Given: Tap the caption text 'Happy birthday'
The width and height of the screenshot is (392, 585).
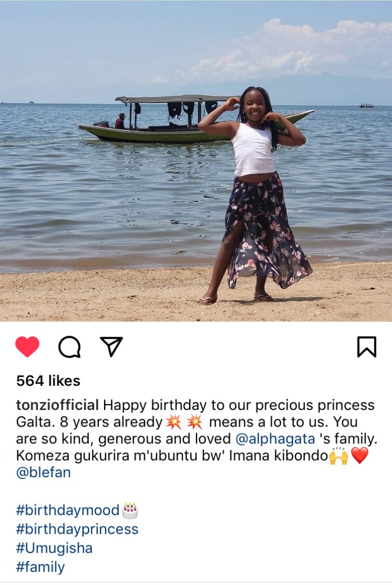Looking at the screenshot, I should click(x=154, y=405).
